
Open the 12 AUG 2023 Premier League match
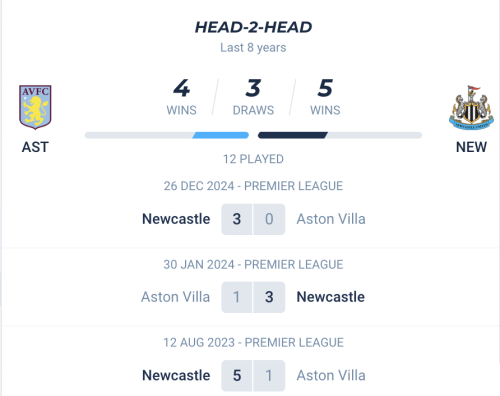pos(253,361)
